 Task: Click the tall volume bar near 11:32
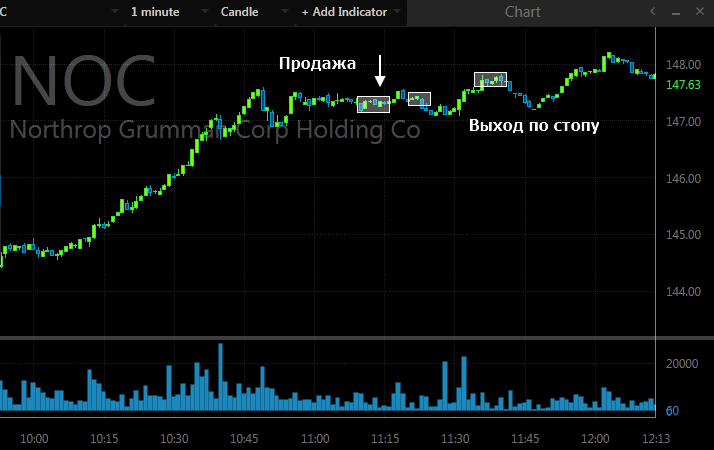pyautogui.click(x=464, y=384)
